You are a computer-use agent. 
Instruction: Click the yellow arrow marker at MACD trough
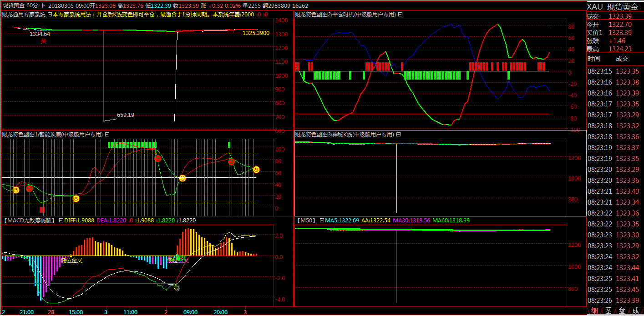coord(177,288)
